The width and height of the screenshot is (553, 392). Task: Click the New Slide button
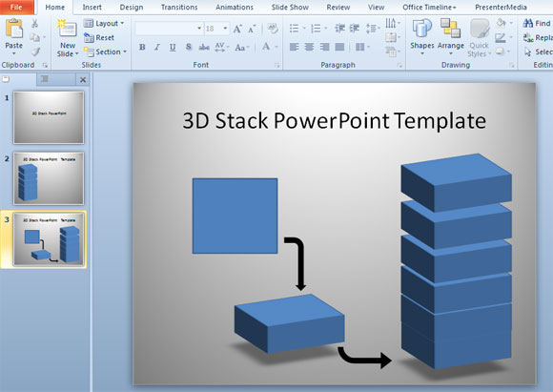(68, 38)
